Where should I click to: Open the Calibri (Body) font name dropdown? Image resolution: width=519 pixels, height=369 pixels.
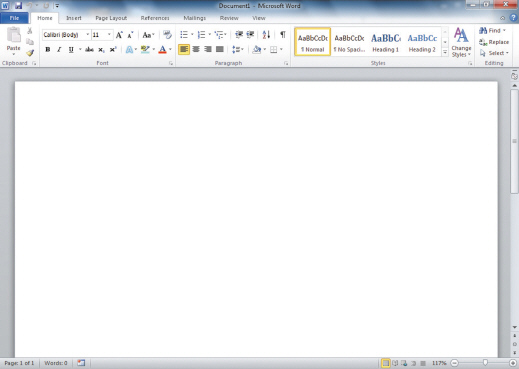pos(88,34)
